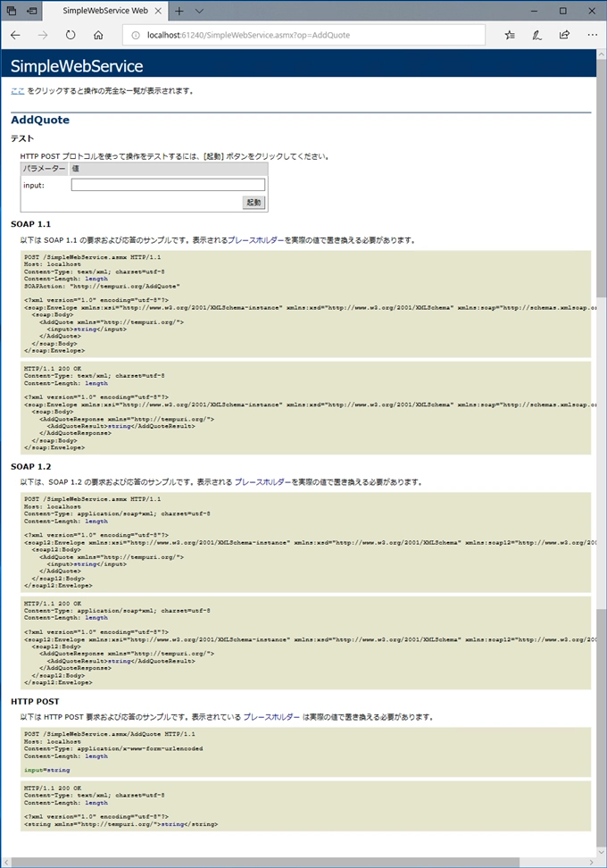Open the share page icon
Viewport: 607px width, 868px height.
(564, 35)
